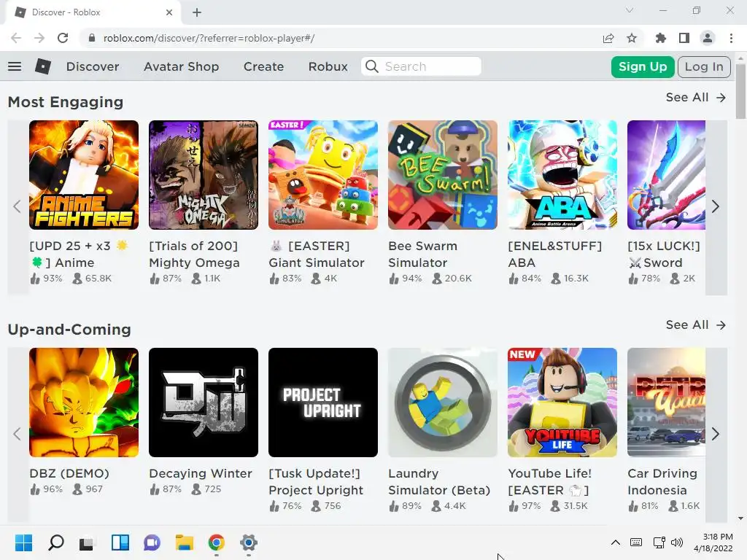Viewport: 747px width, 560px height.
Task: Open File Explorer from taskbar
Action: (x=184, y=542)
